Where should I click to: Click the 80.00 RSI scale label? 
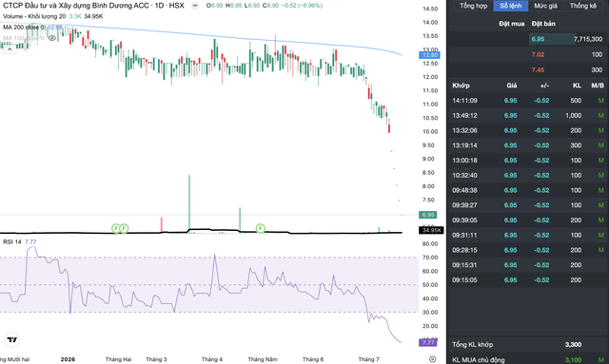430,243
